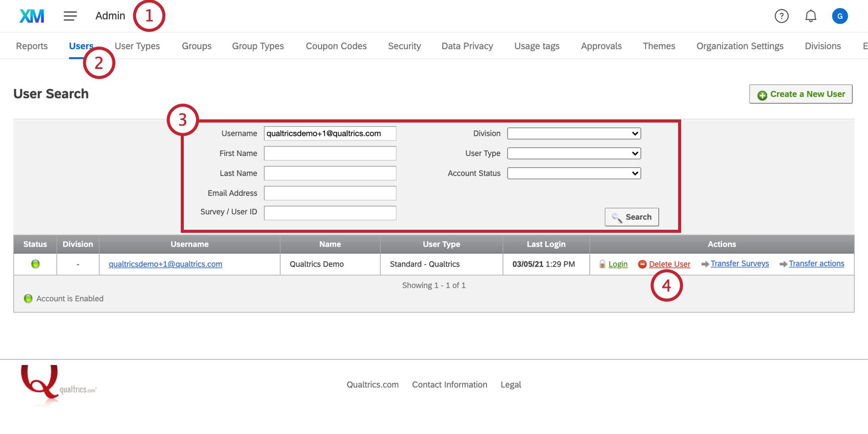Expand the Division dropdown
The width and height of the screenshot is (868, 434).
pos(574,134)
